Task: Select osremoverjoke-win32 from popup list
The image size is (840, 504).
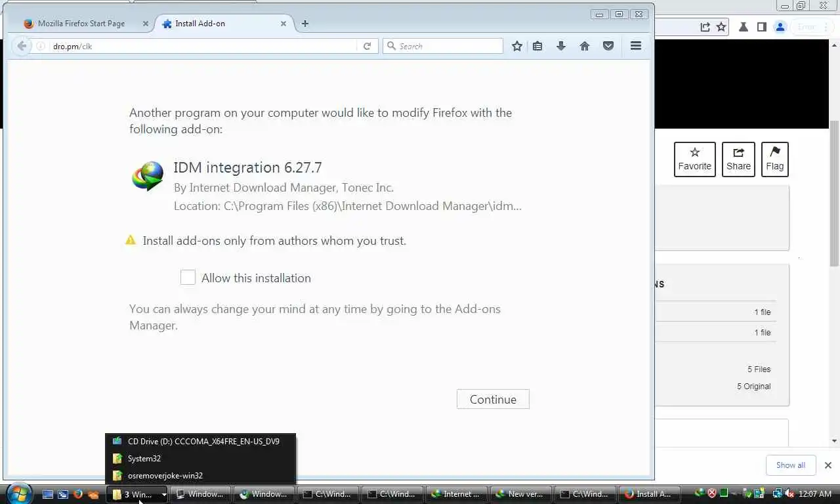Action: (200, 476)
